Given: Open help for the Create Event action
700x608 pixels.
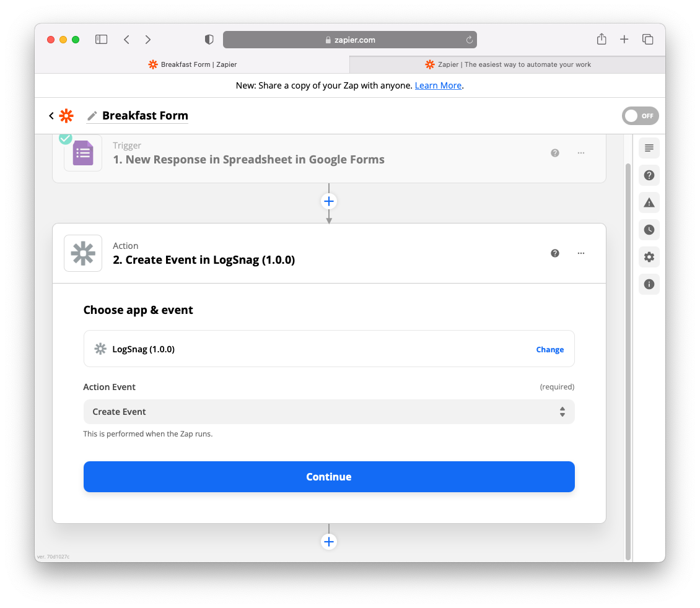Looking at the screenshot, I should click(555, 253).
